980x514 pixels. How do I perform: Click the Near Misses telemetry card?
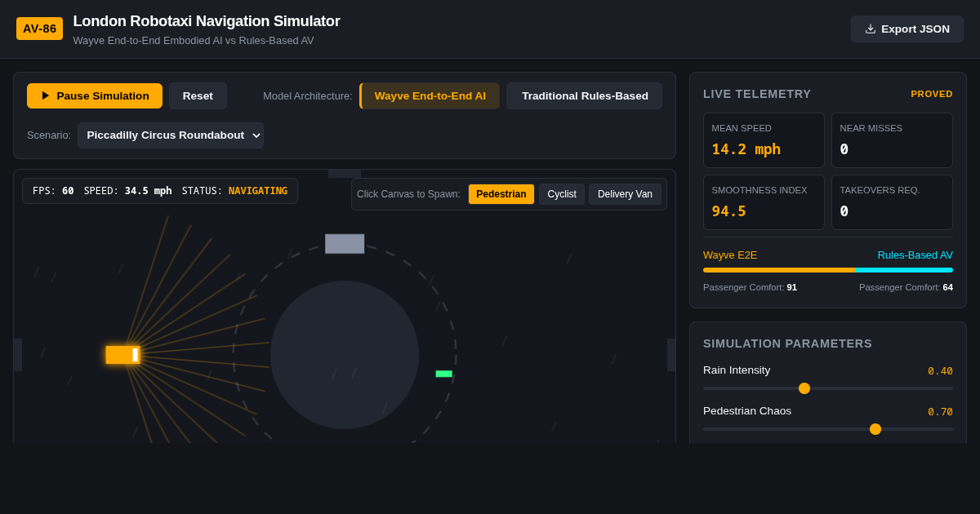pyautogui.click(x=892, y=140)
